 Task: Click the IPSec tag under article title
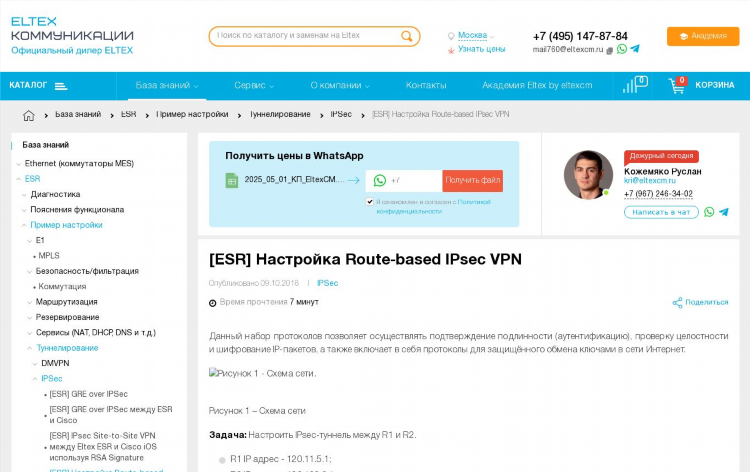point(327,283)
